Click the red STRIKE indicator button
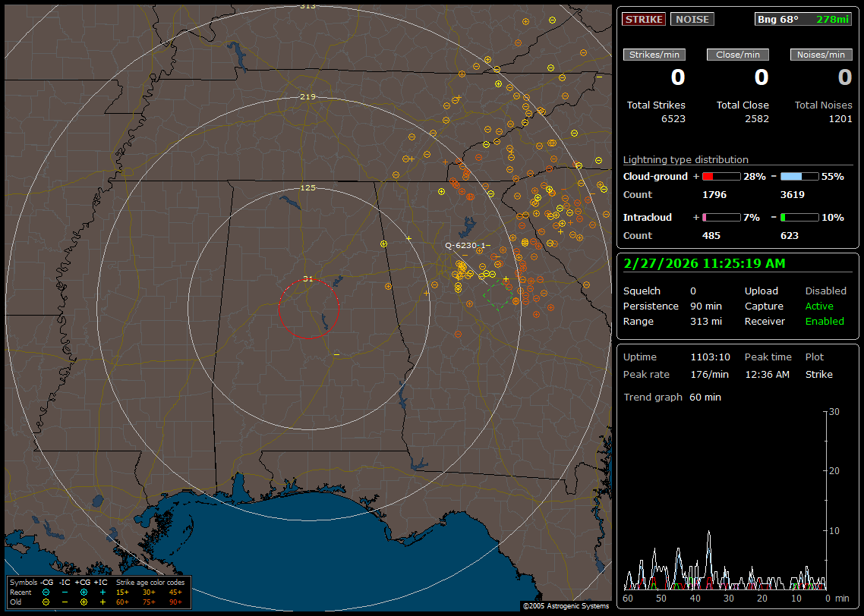This screenshot has height=616, width=864. tap(644, 19)
